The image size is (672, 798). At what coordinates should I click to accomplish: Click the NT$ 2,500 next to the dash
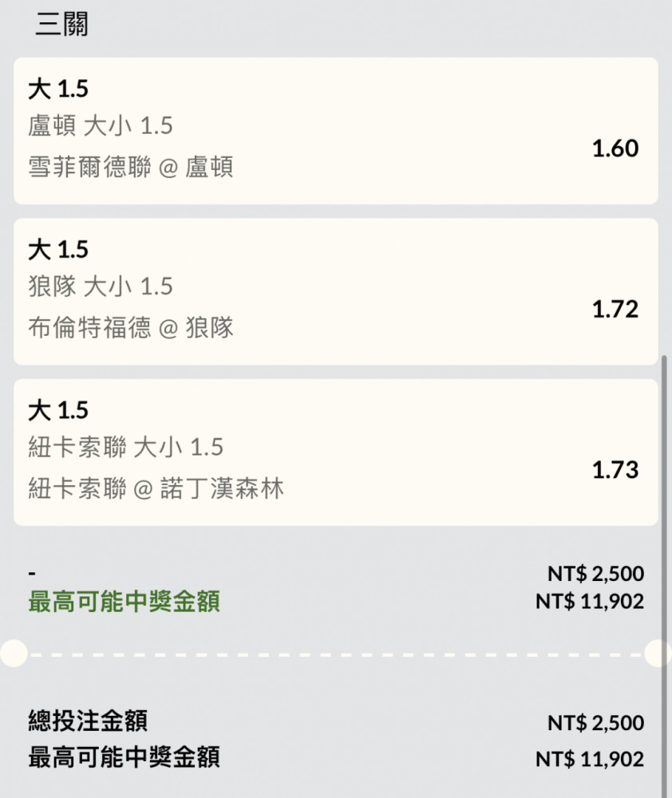[x=595, y=574]
